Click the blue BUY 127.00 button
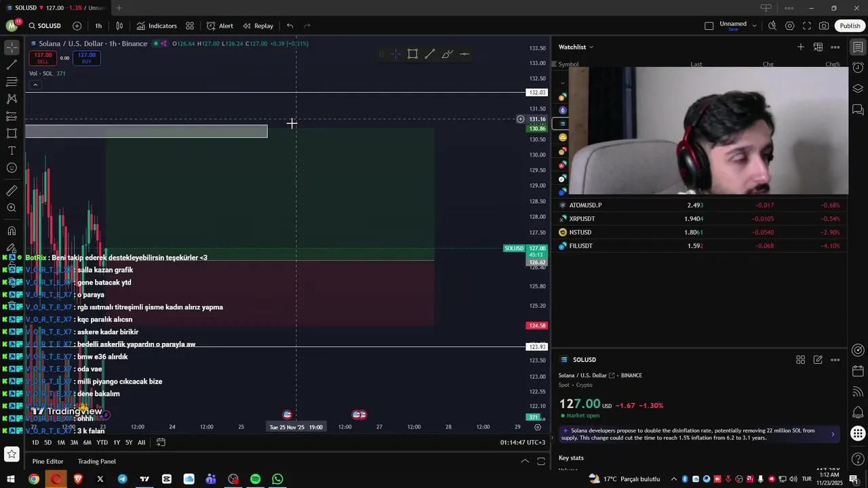Image resolution: width=868 pixels, height=488 pixels. (87, 58)
